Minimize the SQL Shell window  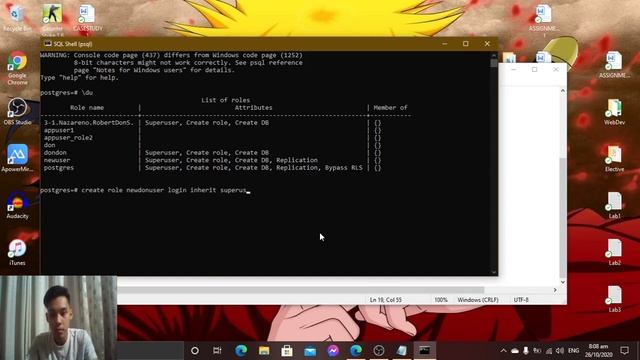[444, 44]
